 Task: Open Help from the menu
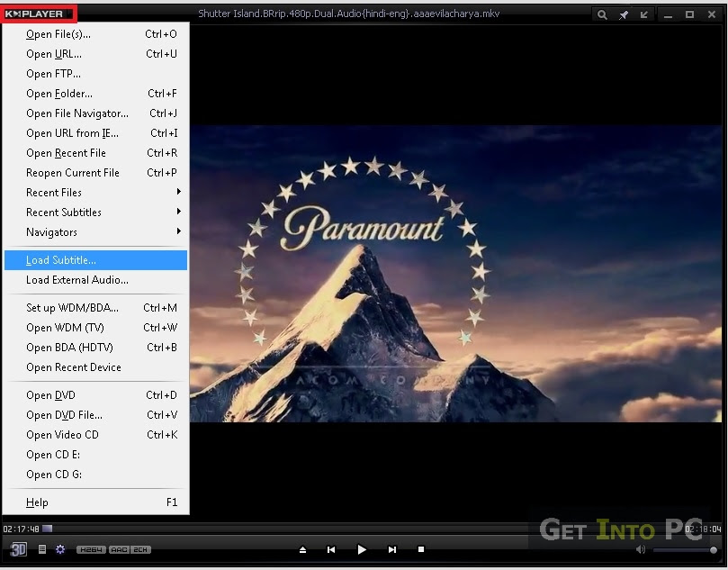(x=95, y=502)
